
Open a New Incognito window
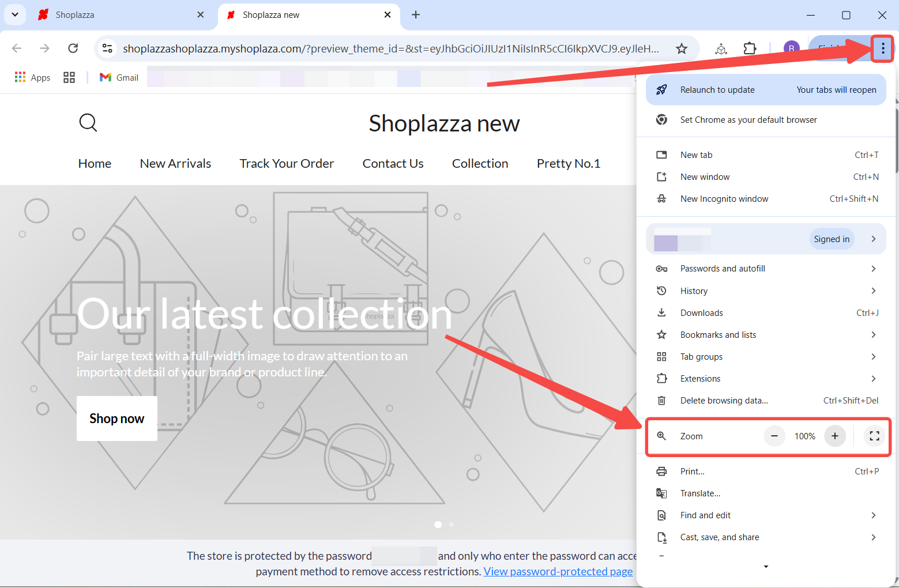(766, 198)
